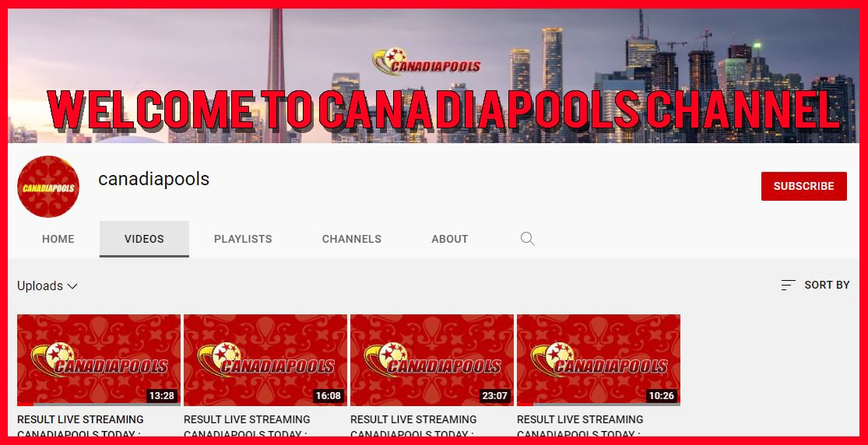
Task: Select the Videos tab
Action: coord(144,239)
